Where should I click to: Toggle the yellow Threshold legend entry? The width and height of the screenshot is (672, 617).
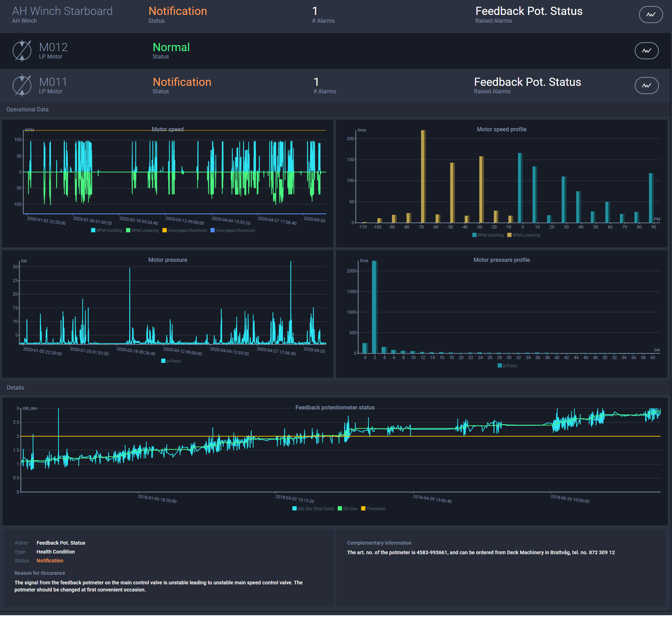373,509
